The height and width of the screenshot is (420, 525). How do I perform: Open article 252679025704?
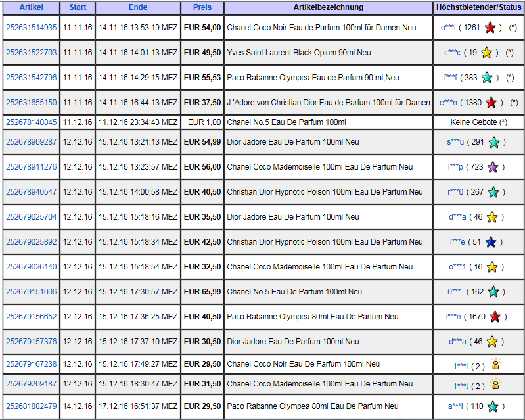tap(32, 217)
